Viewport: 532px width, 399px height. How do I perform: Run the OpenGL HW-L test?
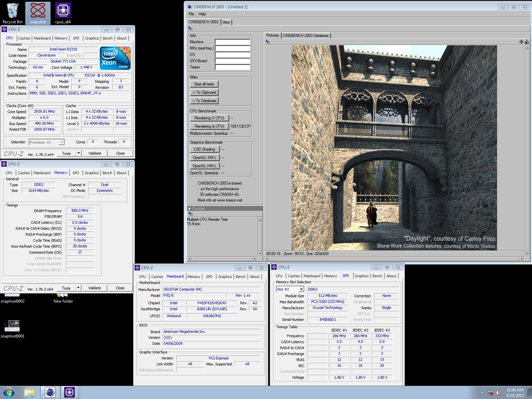(204, 166)
